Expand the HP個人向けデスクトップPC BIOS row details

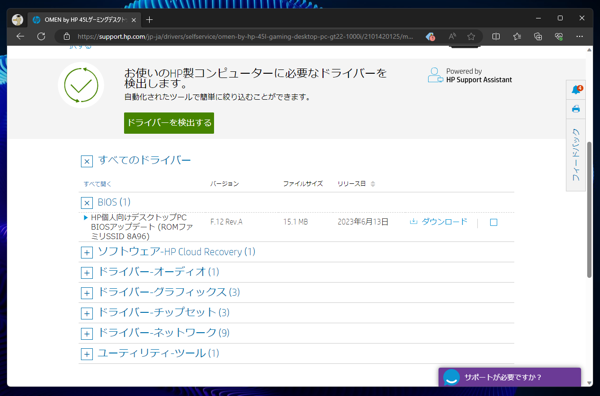pyautogui.click(x=86, y=217)
